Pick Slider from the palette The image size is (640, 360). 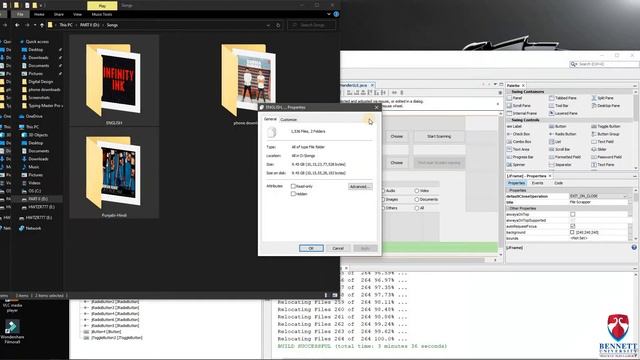pyautogui.click(x=599, y=149)
